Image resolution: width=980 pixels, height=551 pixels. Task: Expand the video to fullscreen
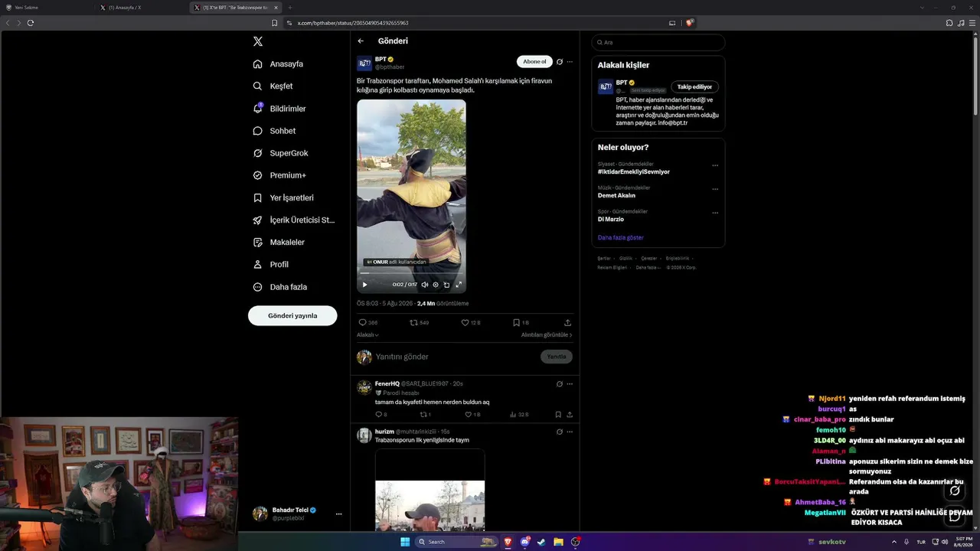click(459, 285)
